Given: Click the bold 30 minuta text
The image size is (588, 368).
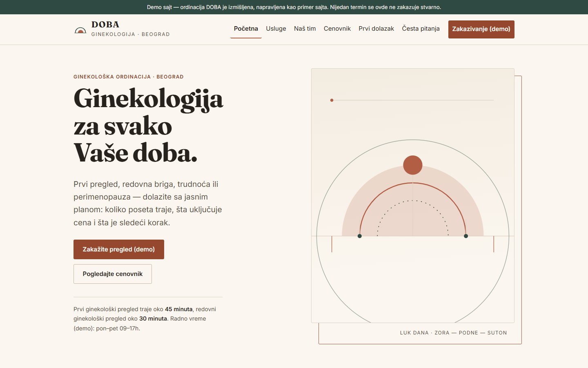Looking at the screenshot, I should (153, 319).
